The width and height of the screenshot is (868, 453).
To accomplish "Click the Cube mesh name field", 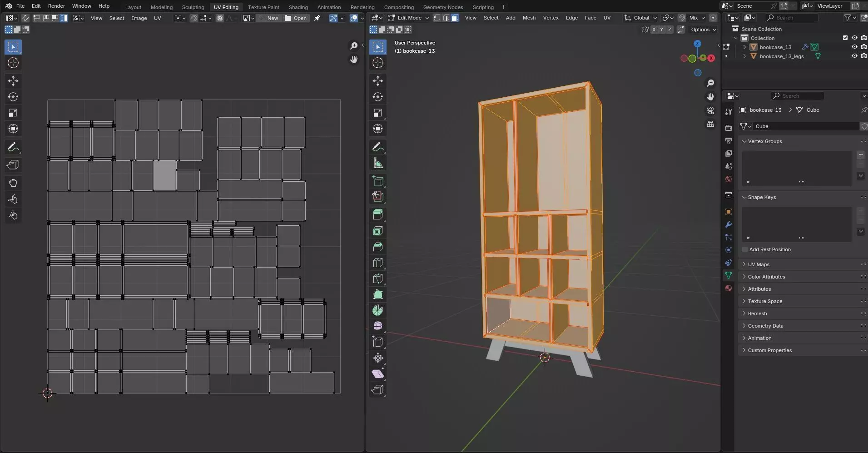I will point(805,126).
